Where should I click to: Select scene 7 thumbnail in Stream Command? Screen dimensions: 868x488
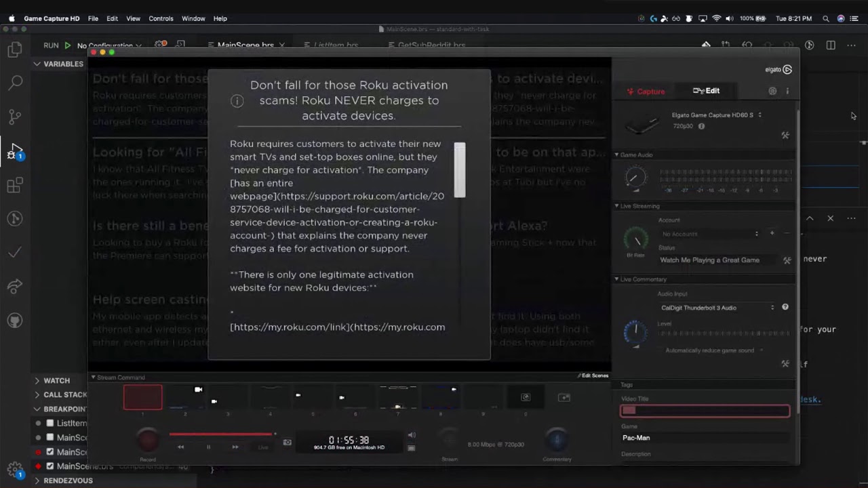397,397
